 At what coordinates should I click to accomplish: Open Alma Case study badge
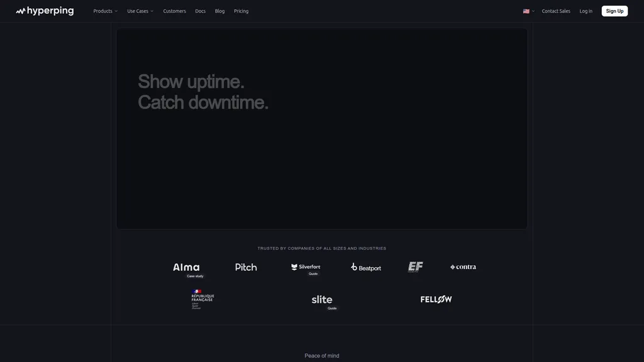(x=195, y=277)
